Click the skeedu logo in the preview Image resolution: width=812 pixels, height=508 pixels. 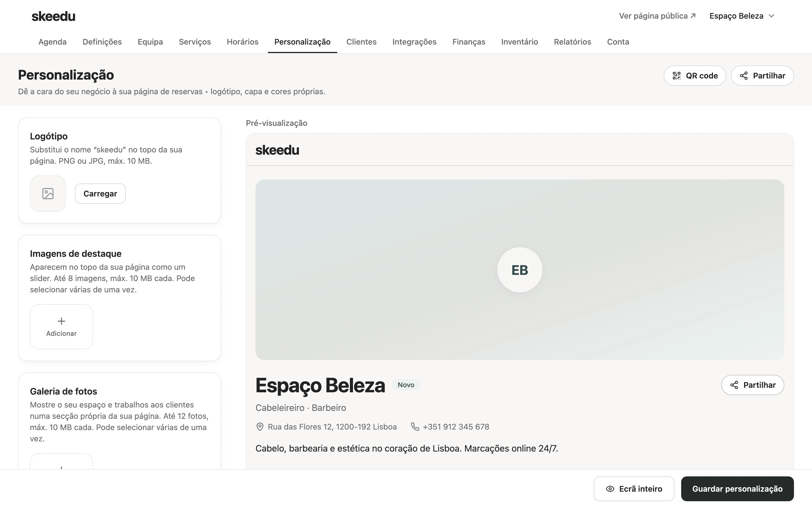coord(277,150)
